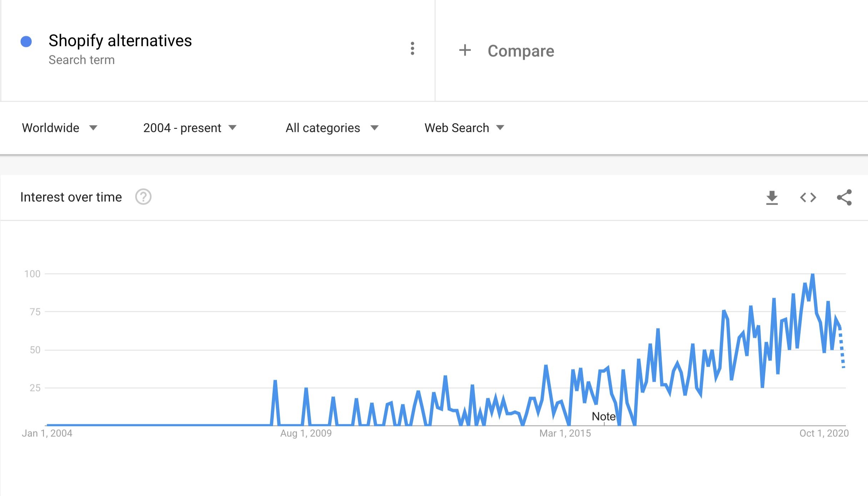Open the Interest over time help icon
Screen dimensions: 868x496
coord(143,197)
